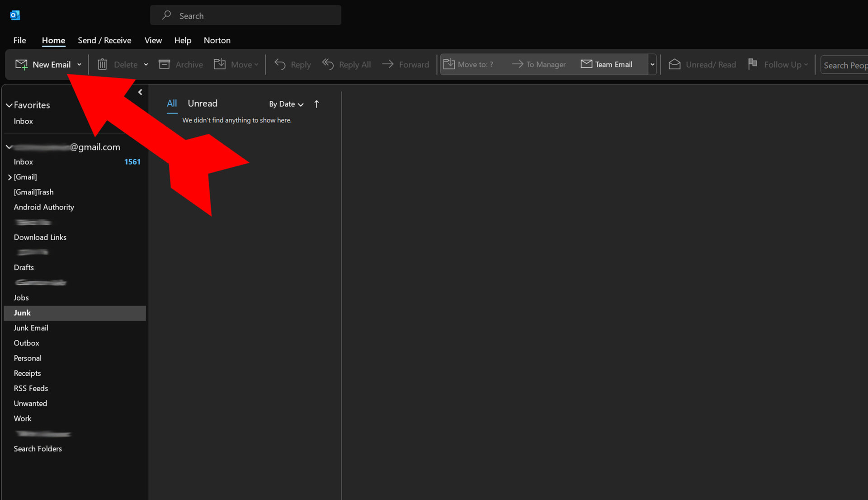Click the Reply arrow icon
The image size is (868, 500).
280,65
